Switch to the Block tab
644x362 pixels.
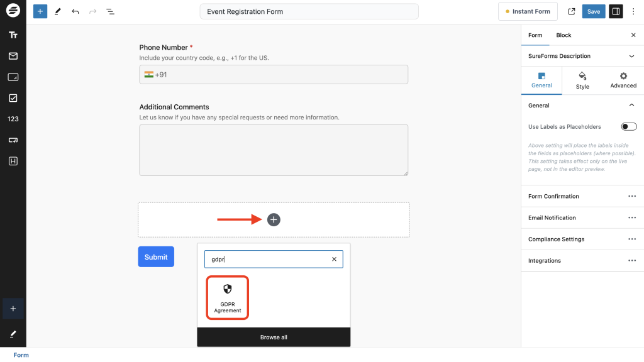(x=563, y=35)
